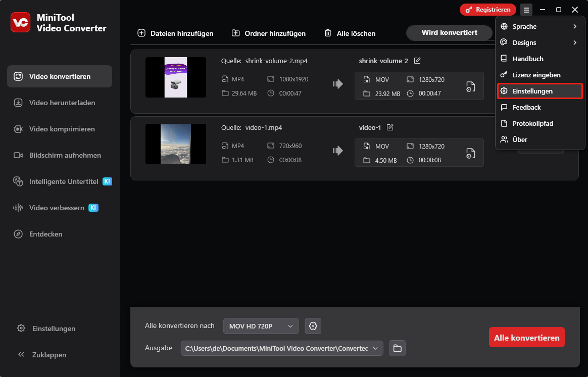588x377 pixels.
Task: Expand the Sprache submenu
Action: coord(540,27)
